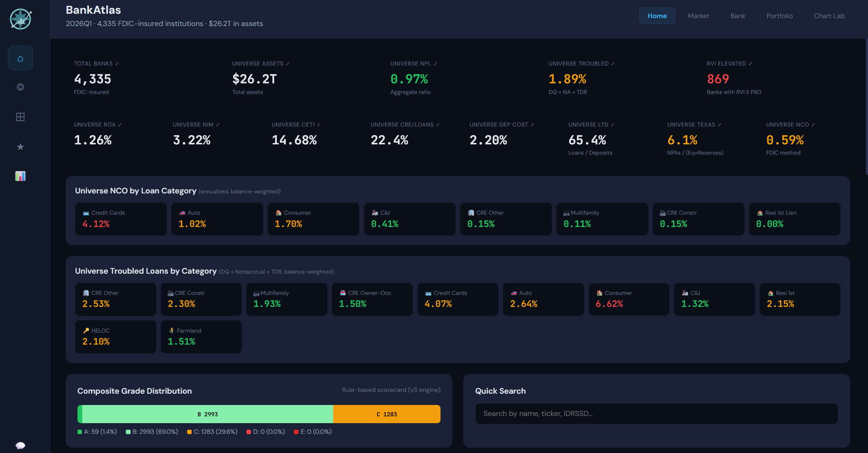Screen dimensions: 868x453
Task: Expand Universe CRE/Loans detail arrow icon
Action: (438, 125)
